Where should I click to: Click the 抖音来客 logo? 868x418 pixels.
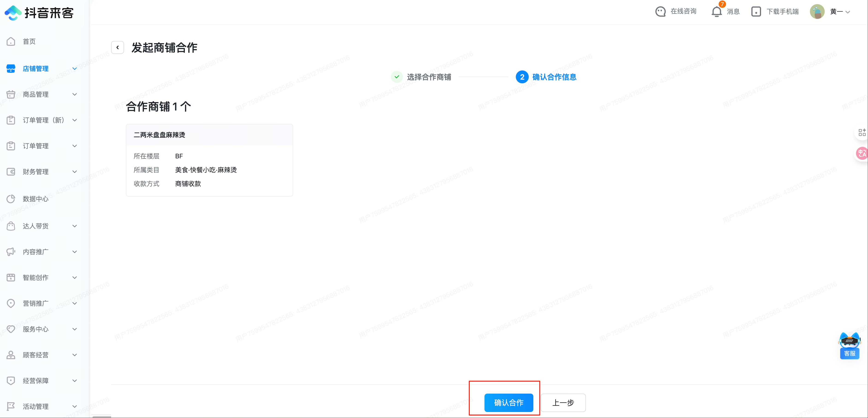pyautogui.click(x=39, y=13)
